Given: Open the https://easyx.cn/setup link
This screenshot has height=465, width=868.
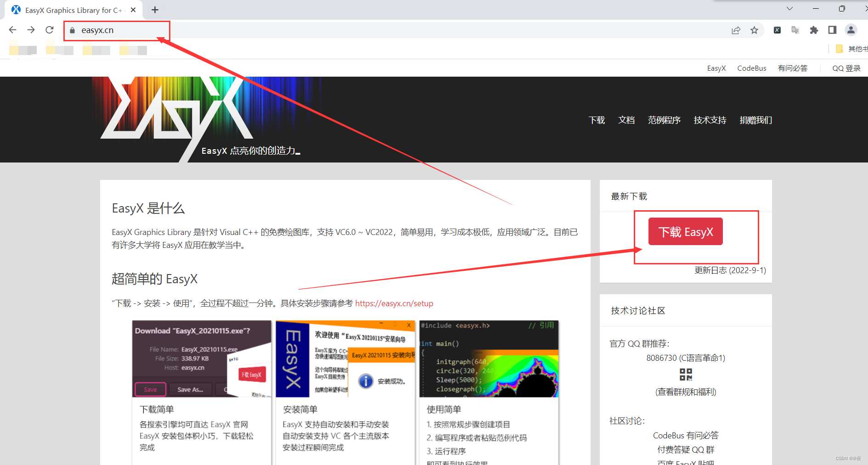Looking at the screenshot, I should coord(394,303).
